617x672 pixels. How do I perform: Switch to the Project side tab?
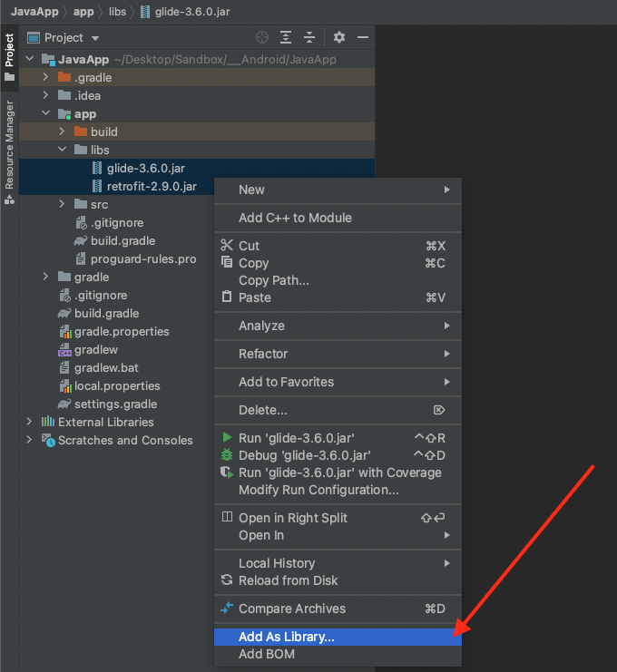point(9,56)
